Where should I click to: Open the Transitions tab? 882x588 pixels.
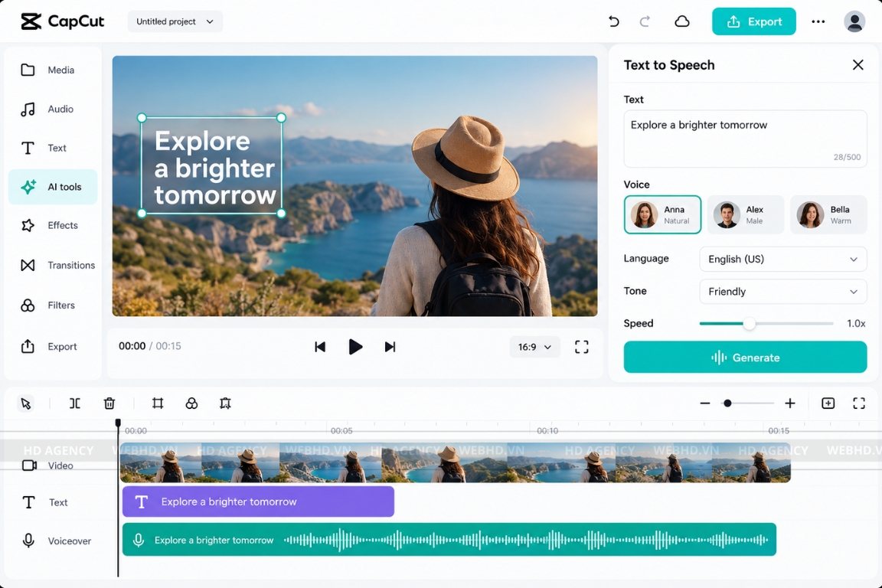53,265
